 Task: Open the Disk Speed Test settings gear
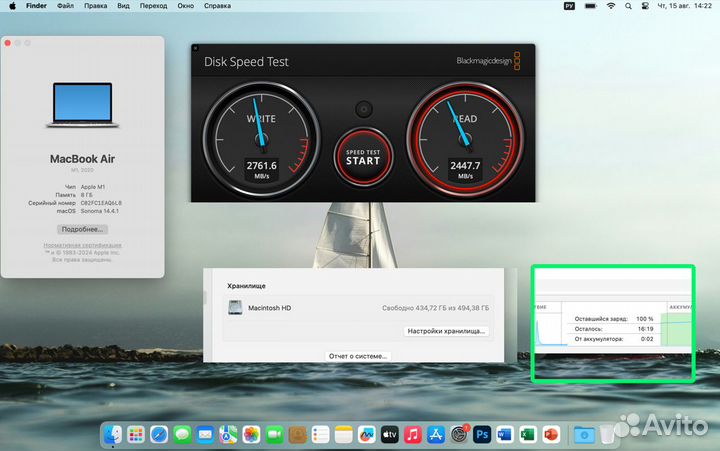(364, 109)
